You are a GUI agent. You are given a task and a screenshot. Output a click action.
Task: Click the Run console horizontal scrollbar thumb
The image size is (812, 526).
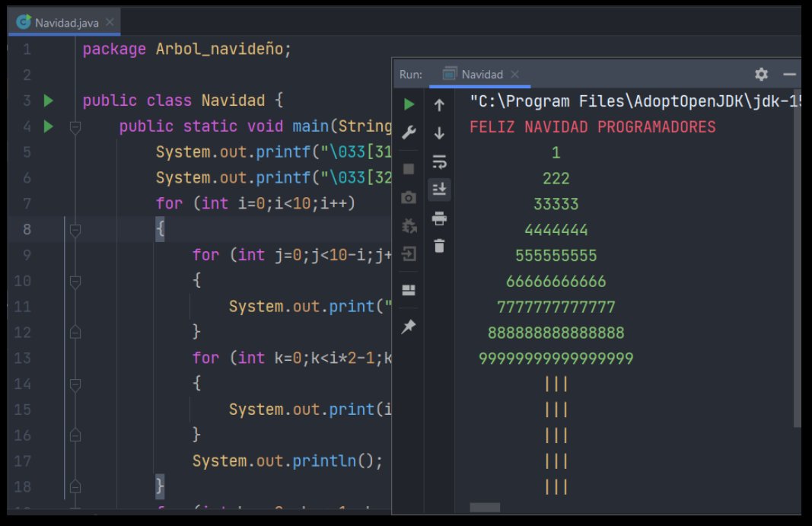point(485,507)
